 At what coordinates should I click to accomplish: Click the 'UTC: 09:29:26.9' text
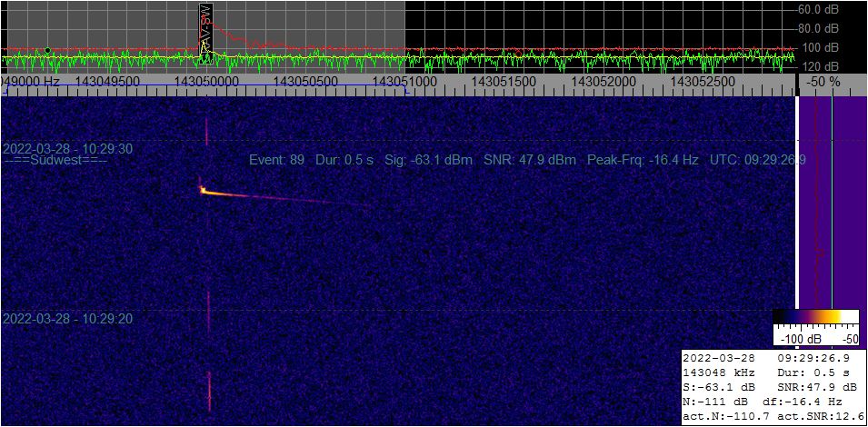(x=757, y=161)
